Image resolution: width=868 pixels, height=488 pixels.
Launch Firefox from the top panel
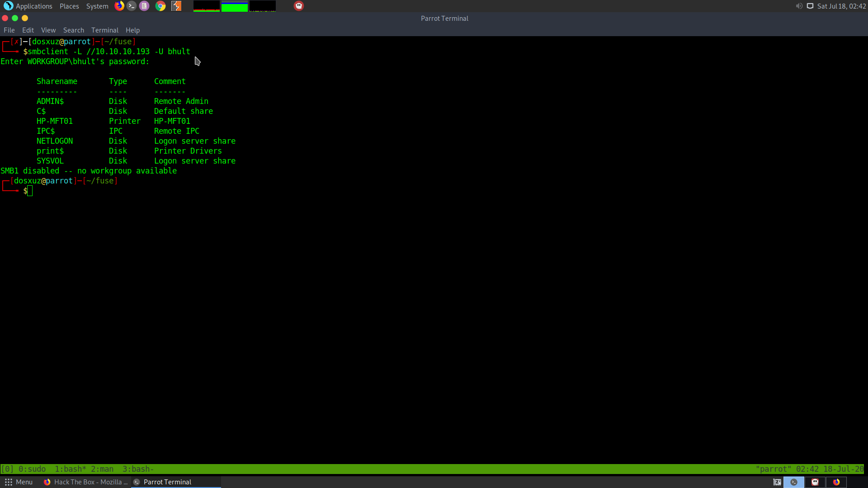(x=119, y=6)
